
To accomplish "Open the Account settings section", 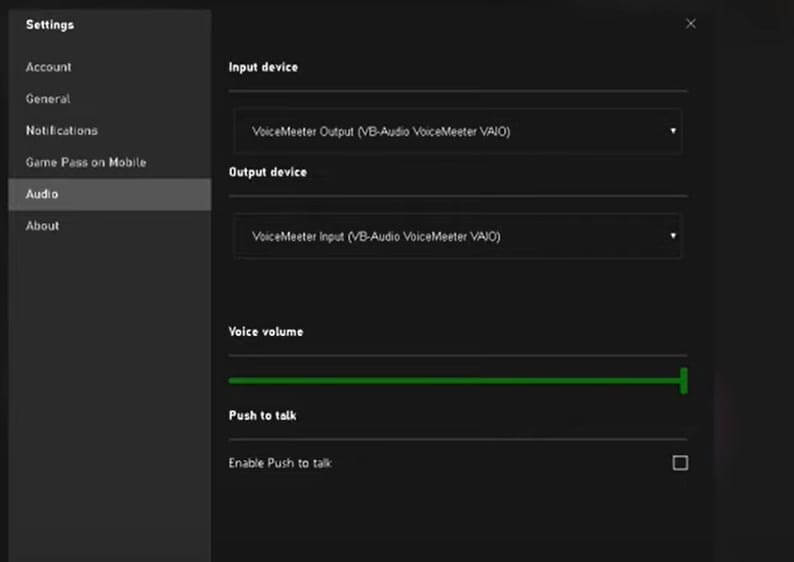I will [x=49, y=67].
